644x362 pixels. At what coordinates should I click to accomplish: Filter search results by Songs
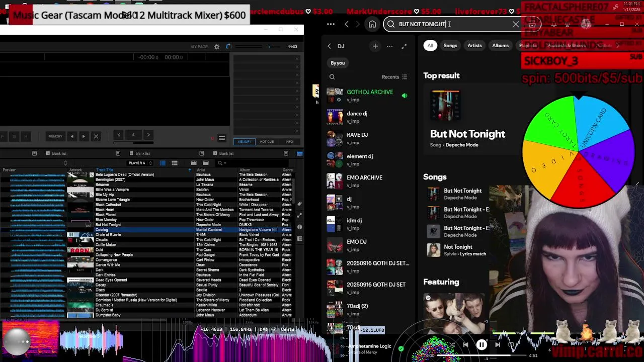click(450, 46)
